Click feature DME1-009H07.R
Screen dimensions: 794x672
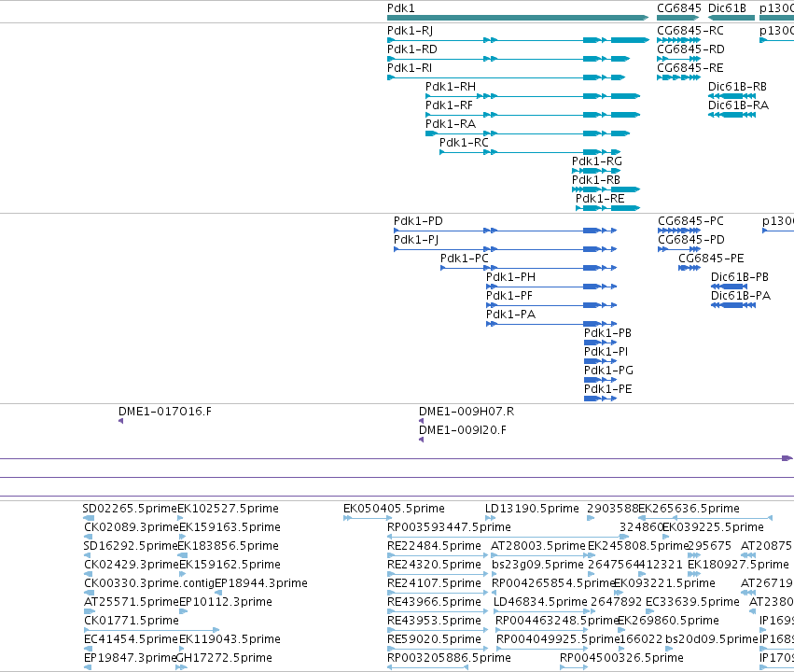[x=422, y=421]
